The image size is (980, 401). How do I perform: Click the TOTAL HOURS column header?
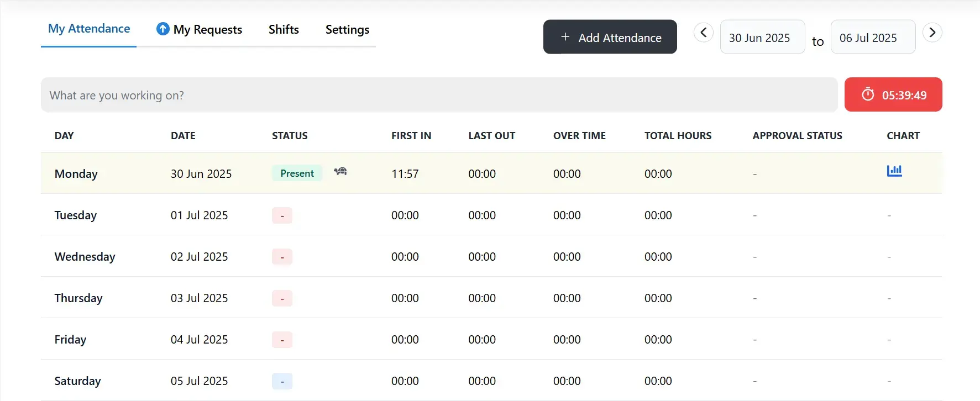tap(678, 136)
